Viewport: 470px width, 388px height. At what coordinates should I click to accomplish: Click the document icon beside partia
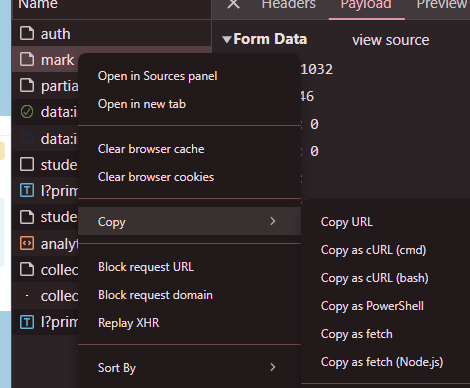click(x=27, y=86)
